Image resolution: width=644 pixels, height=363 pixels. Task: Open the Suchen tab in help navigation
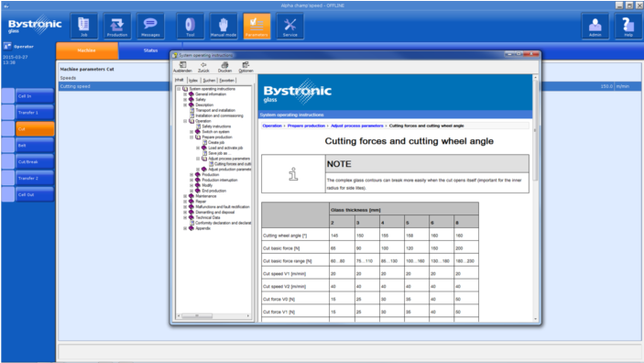coord(209,80)
